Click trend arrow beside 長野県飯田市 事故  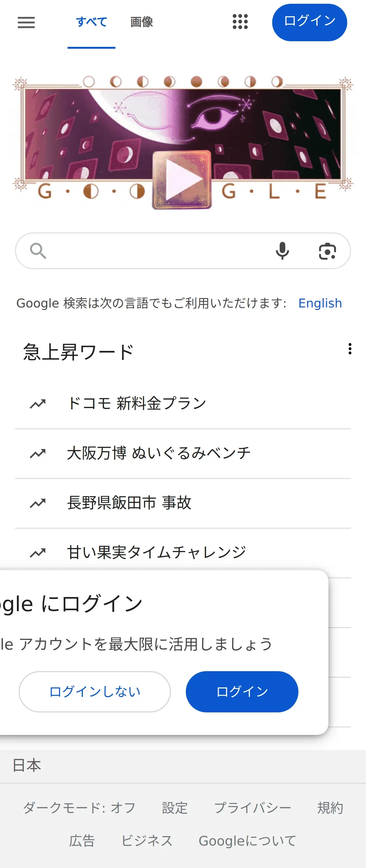click(x=38, y=503)
